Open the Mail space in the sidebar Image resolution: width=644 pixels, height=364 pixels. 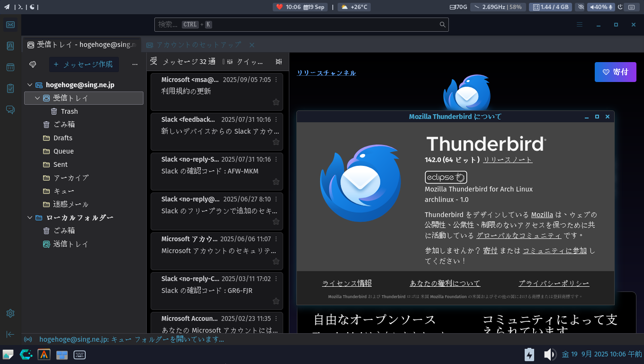tap(10, 25)
